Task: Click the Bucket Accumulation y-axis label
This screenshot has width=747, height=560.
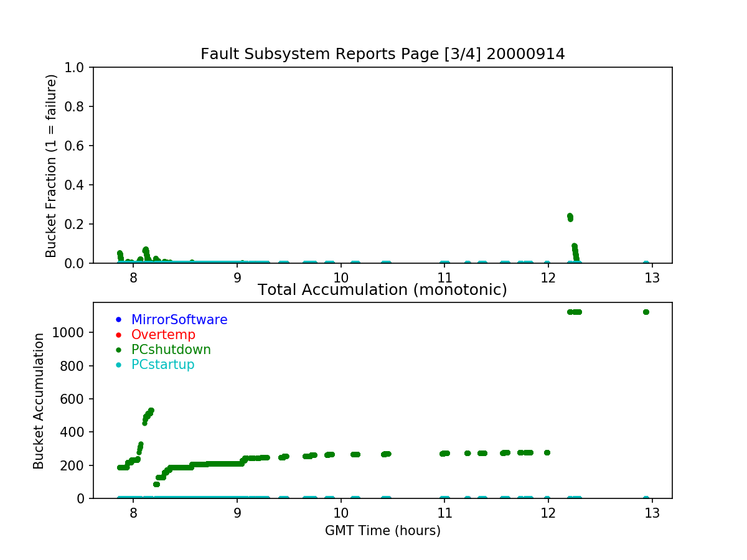Action: click(39, 401)
